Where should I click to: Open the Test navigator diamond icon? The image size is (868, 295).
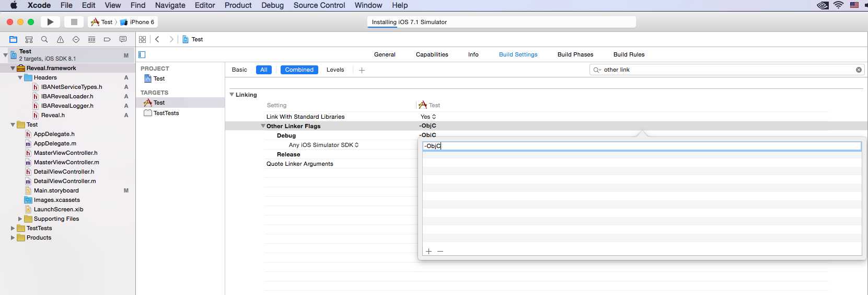point(76,39)
